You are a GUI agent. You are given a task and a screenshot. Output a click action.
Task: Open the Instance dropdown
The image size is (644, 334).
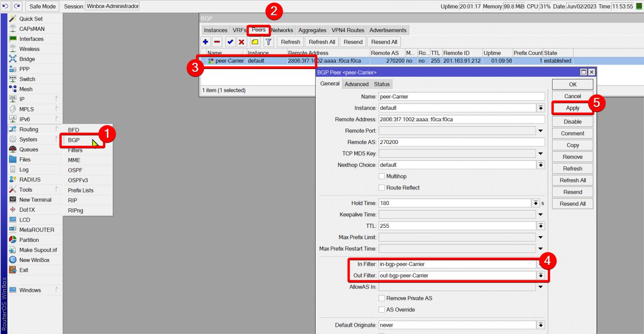pyautogui.click(x=541, y=108)
